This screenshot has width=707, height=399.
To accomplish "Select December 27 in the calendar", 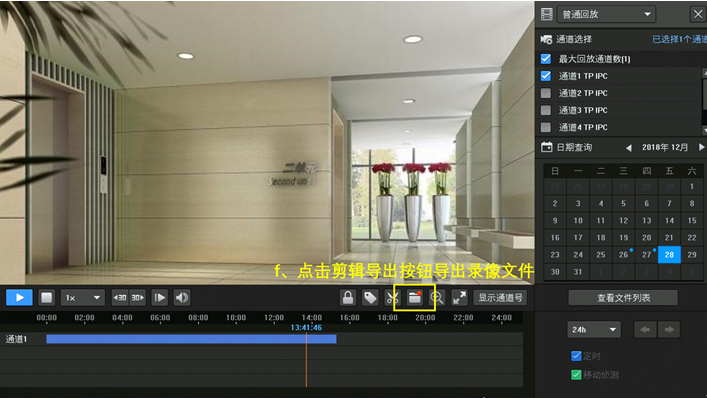I will coord(647,255).
